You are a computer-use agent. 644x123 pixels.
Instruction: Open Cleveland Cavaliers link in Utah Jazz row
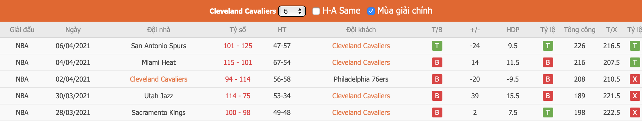(x=361, y=96)
